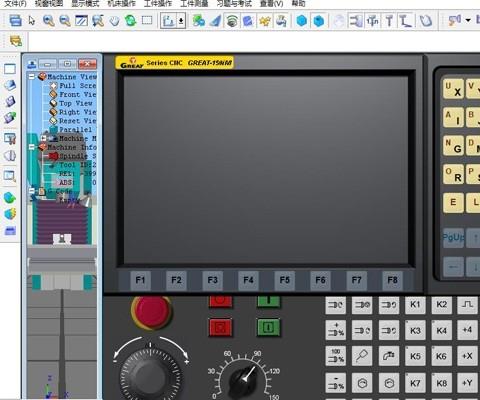480x400 pixels.
Task: Click the red emergency stop button
Action: (152, 311)
